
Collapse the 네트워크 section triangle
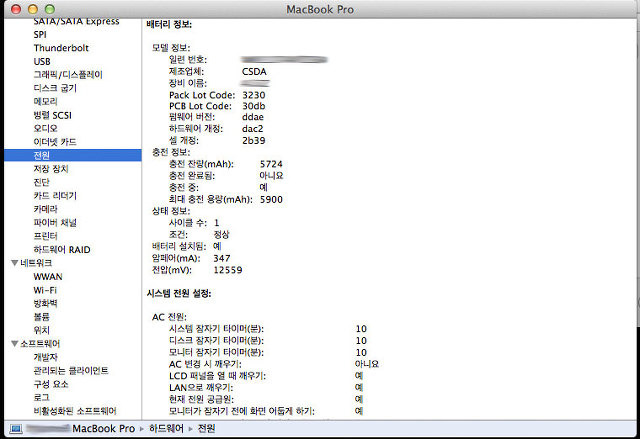(15, 263)
